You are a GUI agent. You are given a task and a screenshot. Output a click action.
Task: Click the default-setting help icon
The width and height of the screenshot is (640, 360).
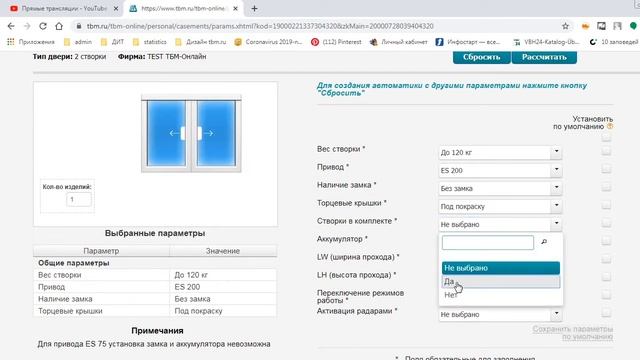pyautogui.click(x=610, y=127)
